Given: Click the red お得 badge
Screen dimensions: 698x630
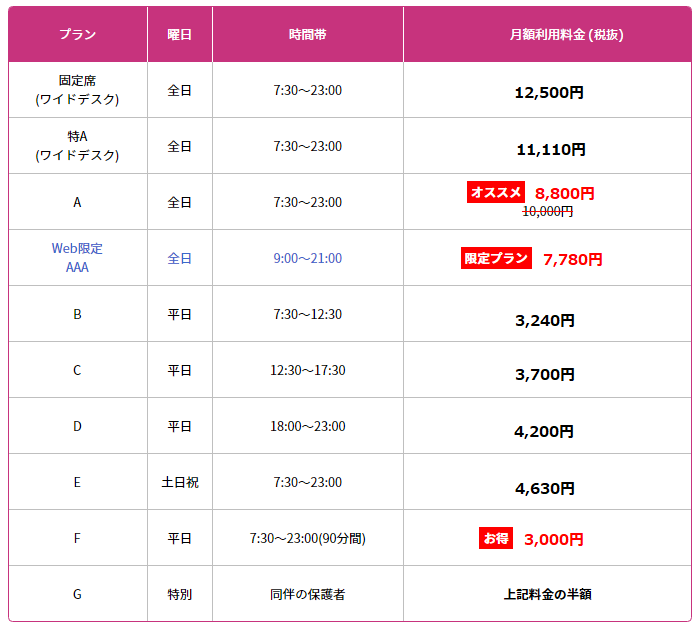Looking at the screenshot, I should pyautogui.click(x=496, y=538).
